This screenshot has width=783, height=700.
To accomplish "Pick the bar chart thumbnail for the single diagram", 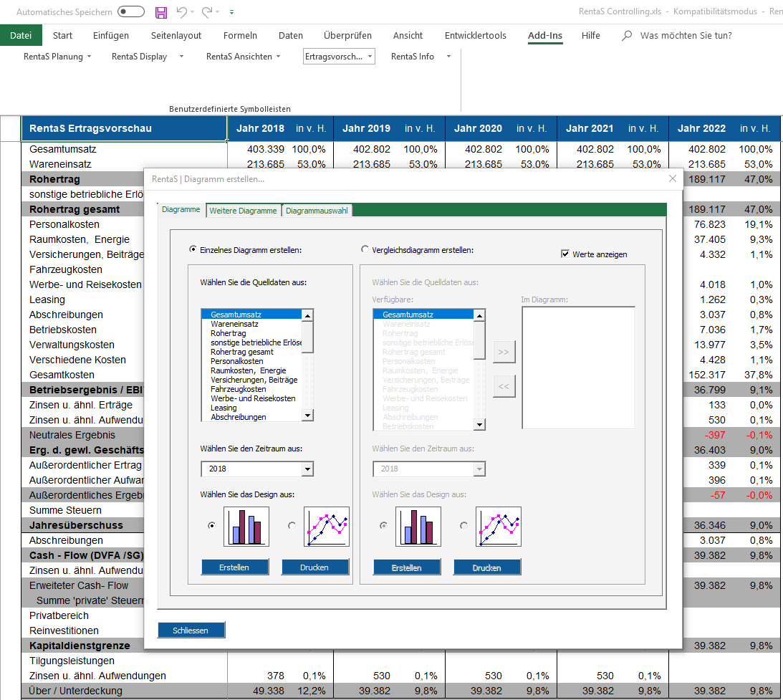I will 246,527.
